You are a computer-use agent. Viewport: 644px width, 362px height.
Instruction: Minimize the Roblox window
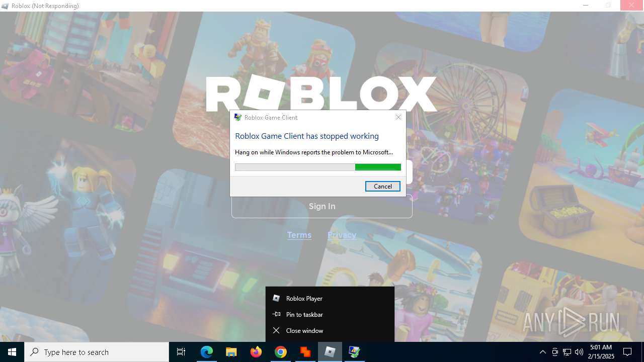tap(586, 6)
